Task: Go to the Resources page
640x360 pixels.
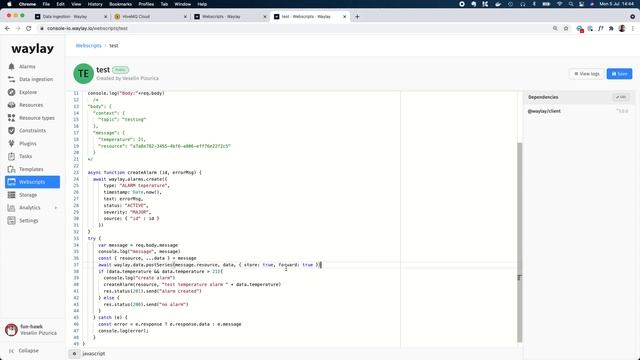Action: point(31,105)
